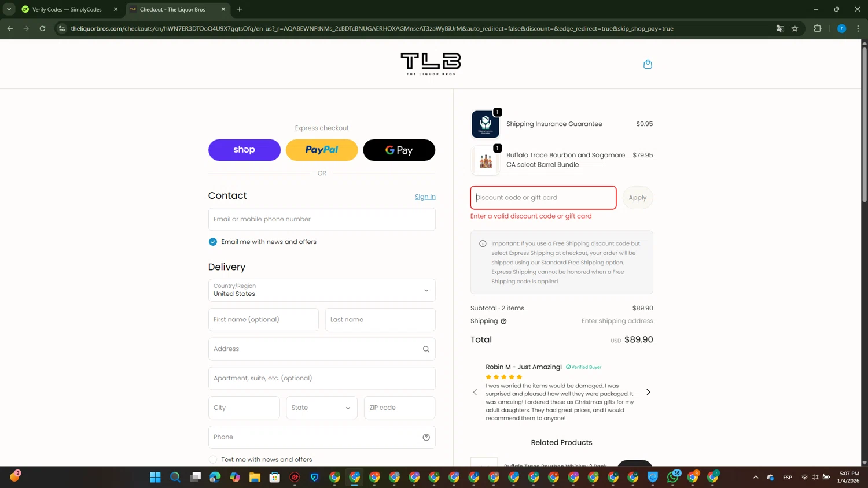Click Buffalo Trace Bourbon bundle thumbnail
868x488 pixels.
[486, 160]
